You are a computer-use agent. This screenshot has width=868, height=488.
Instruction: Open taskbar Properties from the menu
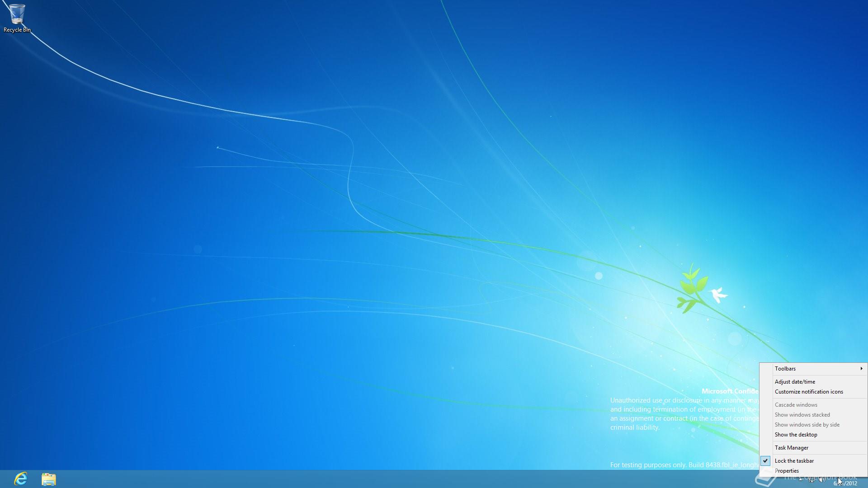pyautogui.click(x=787, y=471)
